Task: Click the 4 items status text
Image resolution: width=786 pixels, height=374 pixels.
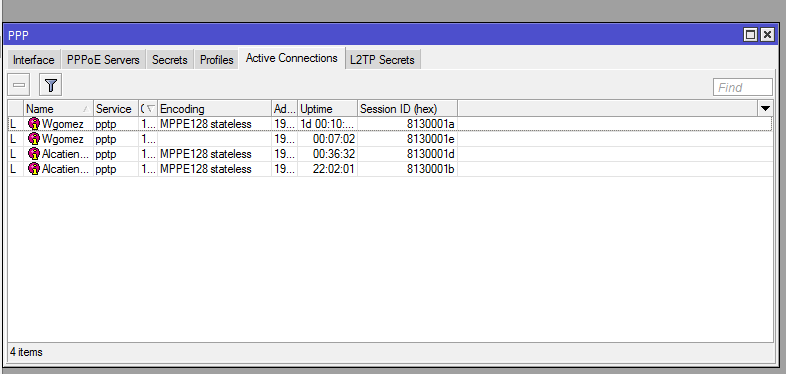Action: pyautogui.click(x=26, y=352)
